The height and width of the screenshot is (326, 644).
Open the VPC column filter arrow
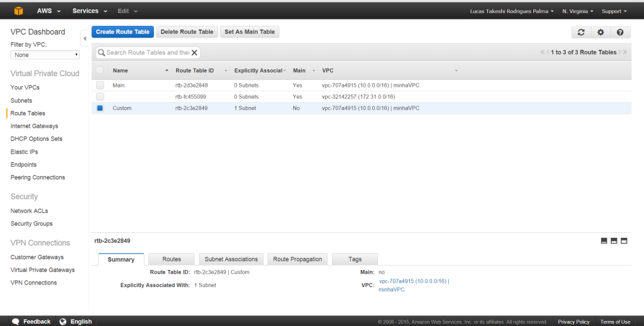coord(456,70)
